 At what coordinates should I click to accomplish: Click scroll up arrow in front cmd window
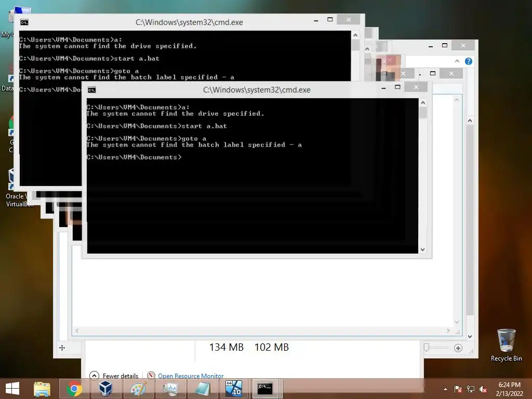point(423,102)
